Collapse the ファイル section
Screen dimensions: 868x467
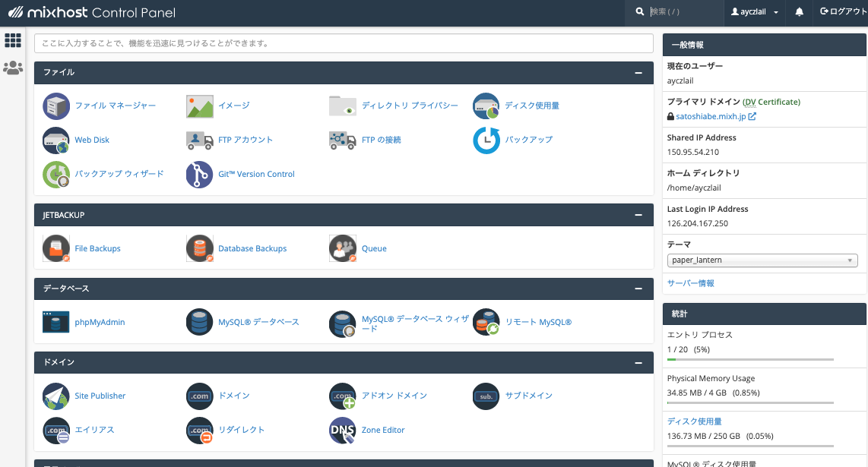point(638,73)
